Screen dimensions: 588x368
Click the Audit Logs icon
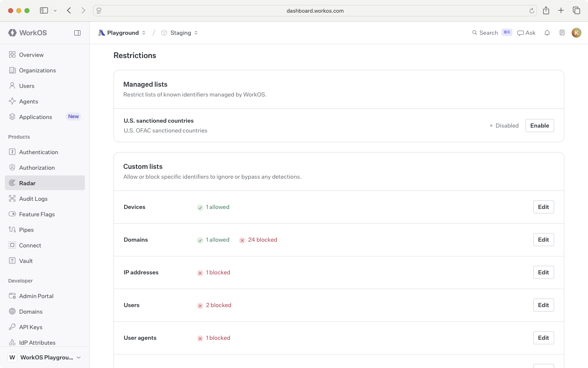point(12,199)
